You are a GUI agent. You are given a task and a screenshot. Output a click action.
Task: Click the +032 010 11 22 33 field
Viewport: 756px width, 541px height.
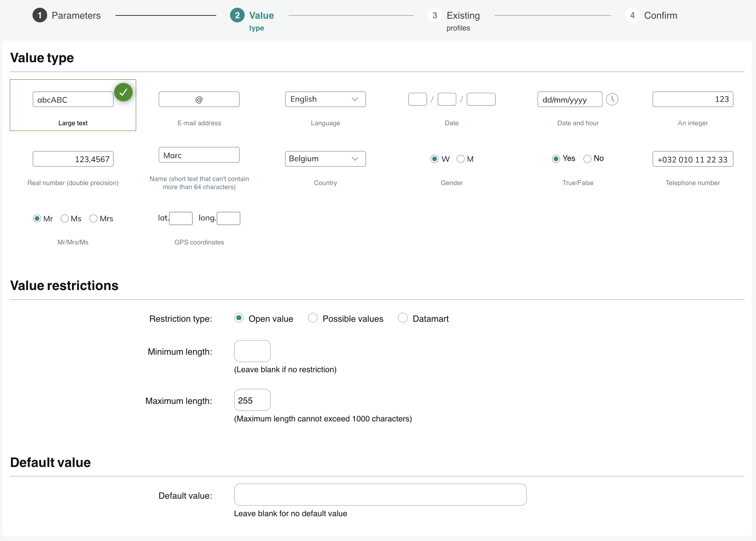click(x=693, y=159)
